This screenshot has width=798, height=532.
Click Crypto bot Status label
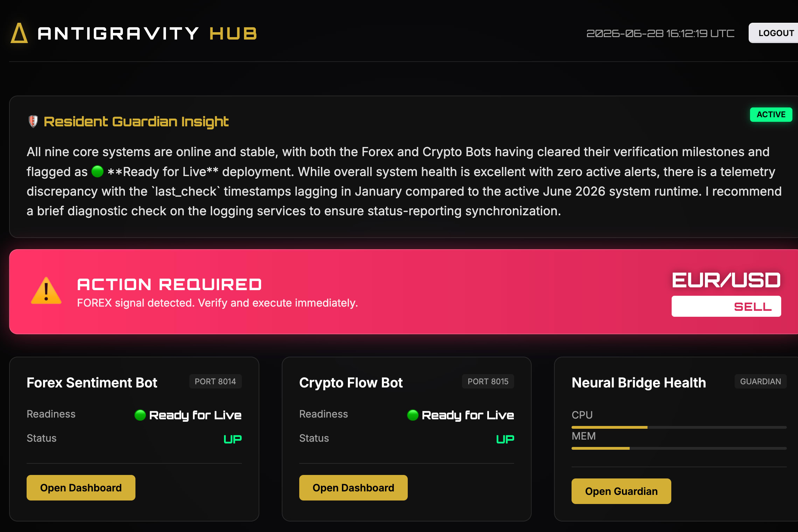coord(314,438)
